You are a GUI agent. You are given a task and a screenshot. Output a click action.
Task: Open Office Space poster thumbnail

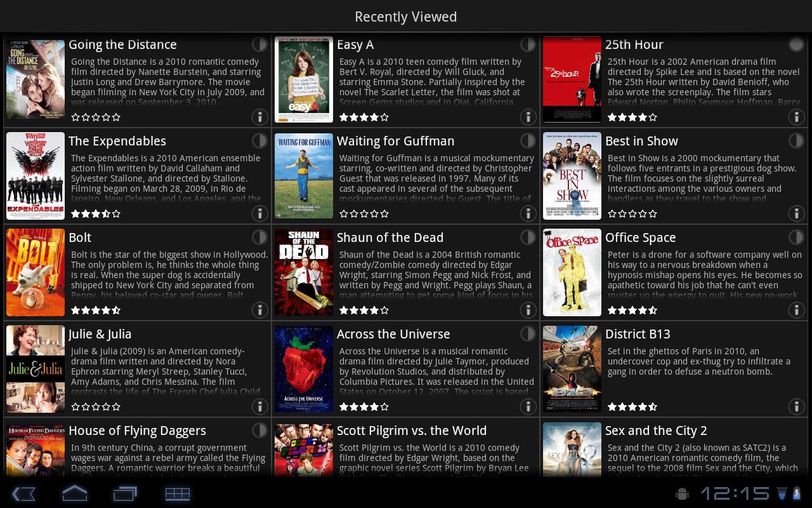(572, 272)
